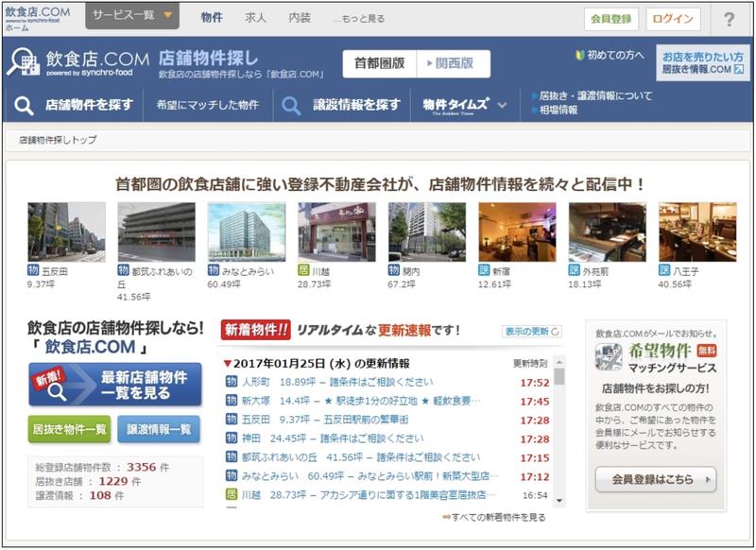Click the 譲 badge under 新宿 thumbnail
Screen dimensions: 756x550
(x=484, y=270)
